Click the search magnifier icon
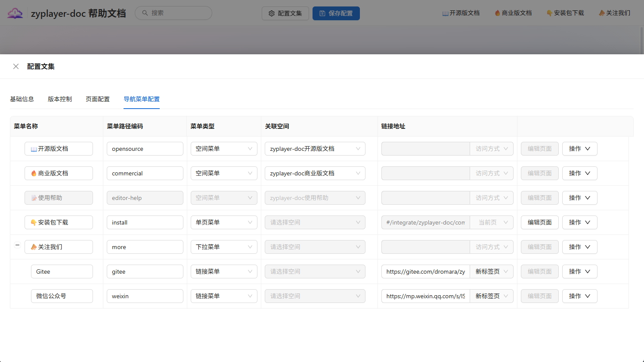The width and height of the screenshot is (644, 362). coord(145,13)
